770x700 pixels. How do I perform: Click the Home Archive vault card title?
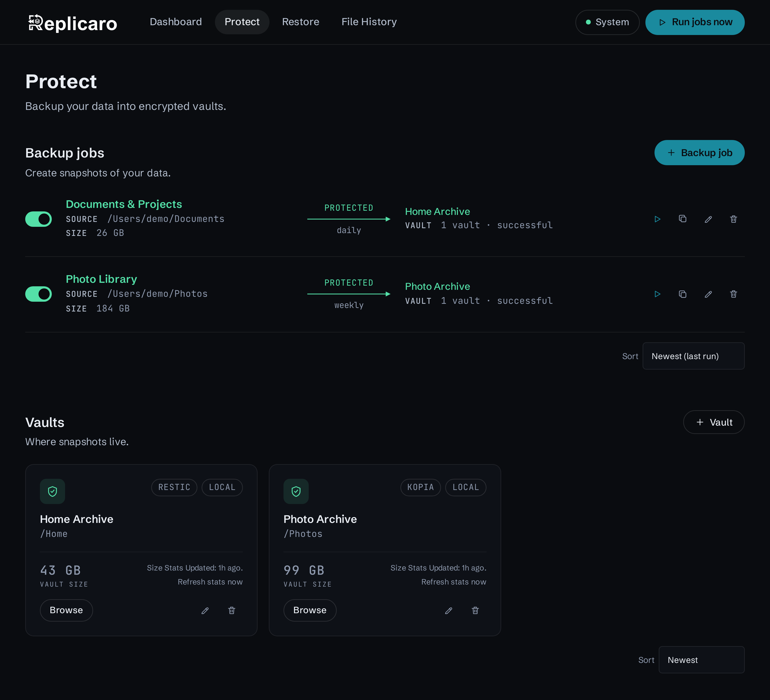coord(77,519)
